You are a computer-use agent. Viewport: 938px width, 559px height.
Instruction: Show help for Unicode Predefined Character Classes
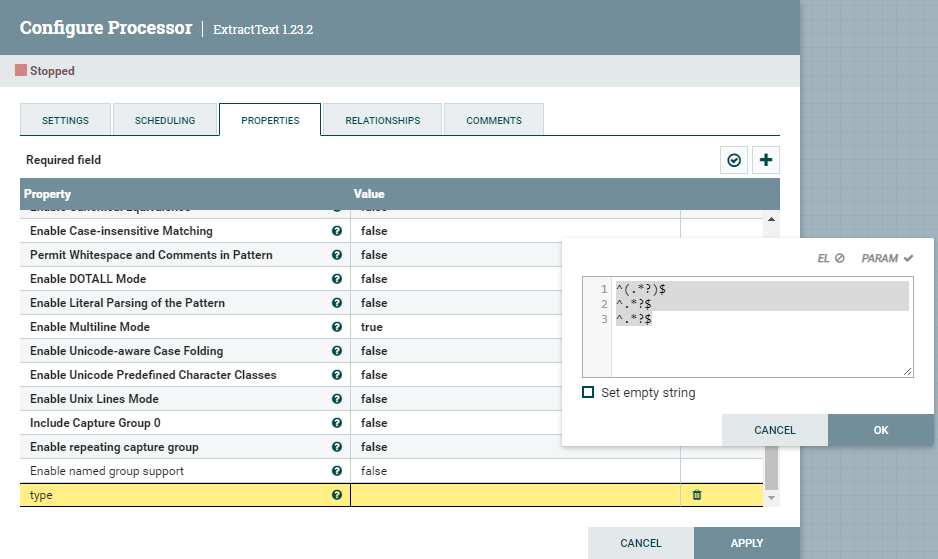click(337, 375)
